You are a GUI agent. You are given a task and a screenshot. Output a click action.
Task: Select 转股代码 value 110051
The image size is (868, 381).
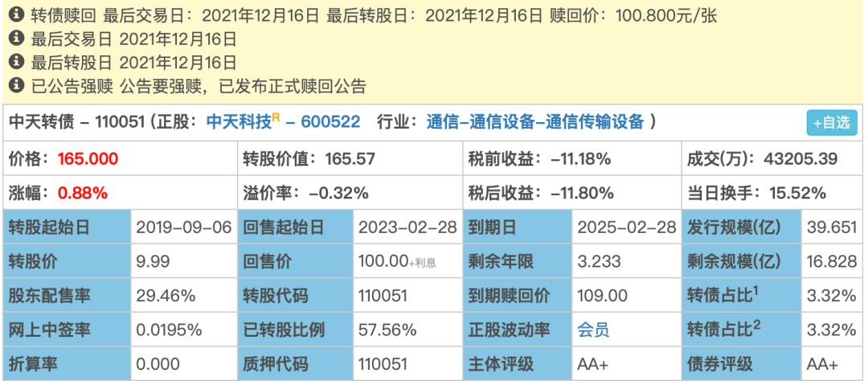coord(383,296)
